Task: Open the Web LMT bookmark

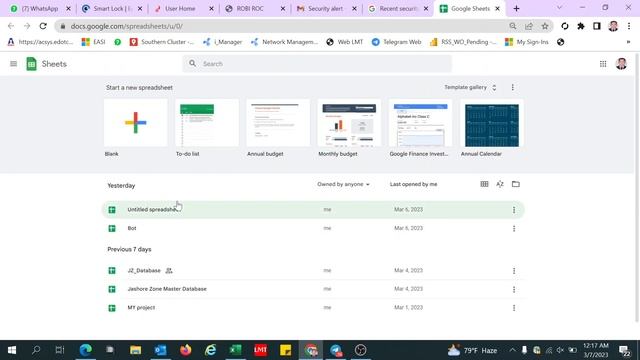Action: [x=344, y=42]
